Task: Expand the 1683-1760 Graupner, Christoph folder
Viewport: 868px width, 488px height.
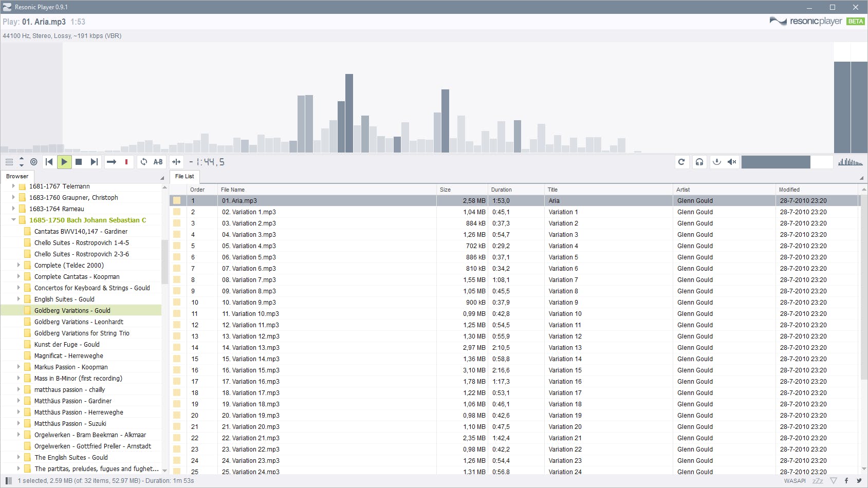Action: tap(13, 197)
